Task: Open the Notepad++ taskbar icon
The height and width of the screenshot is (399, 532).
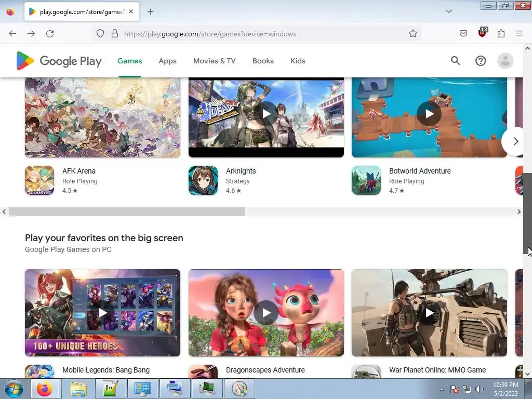Action: pyautogui.click(x=110, y=389)
